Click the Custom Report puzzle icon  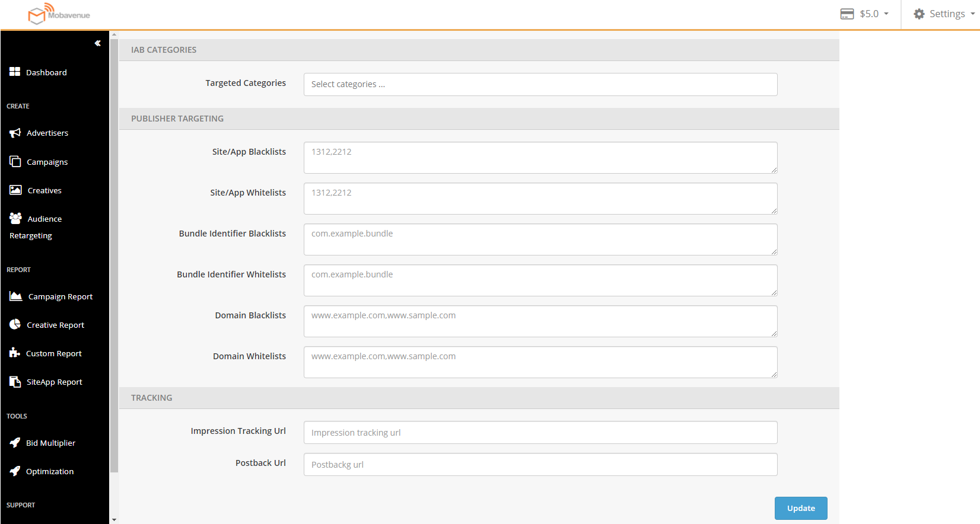coord(15,353)
